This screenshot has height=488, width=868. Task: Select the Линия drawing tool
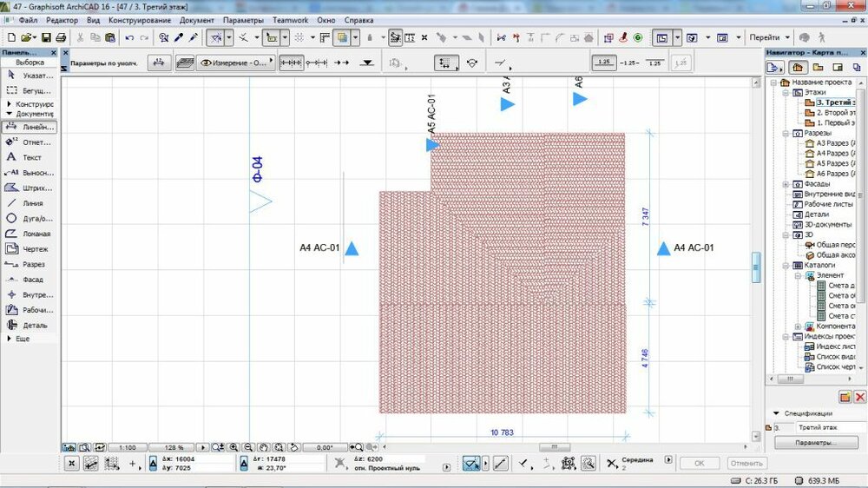coord(30,203)
